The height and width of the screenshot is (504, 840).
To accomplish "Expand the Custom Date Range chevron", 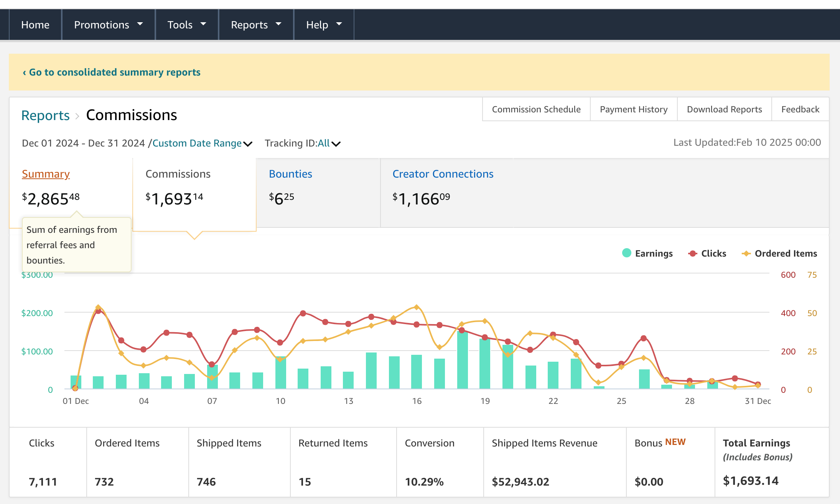I will [x=248, y=144].
